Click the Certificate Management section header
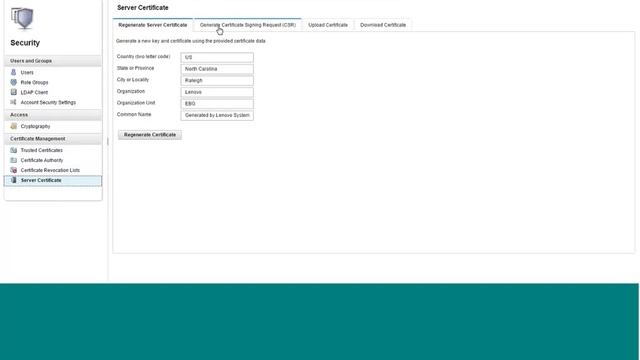Screen dimensions: 640x360 (x=53, y=139)
